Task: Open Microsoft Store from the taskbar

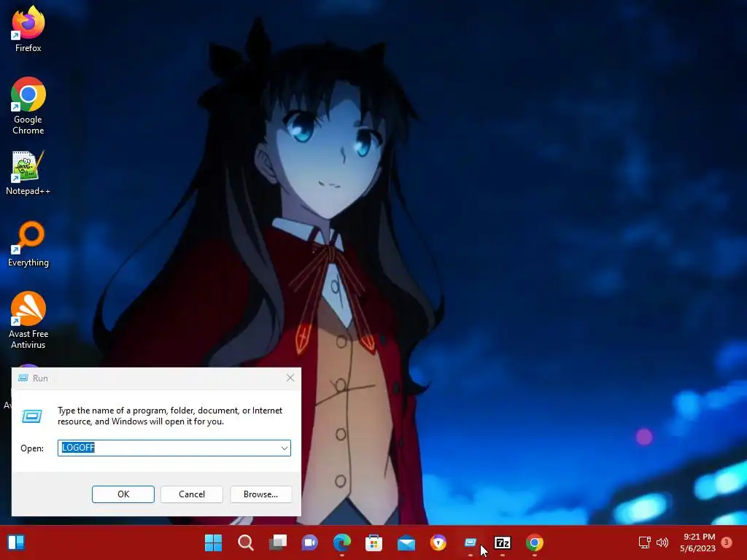Action: pos(374,542)
